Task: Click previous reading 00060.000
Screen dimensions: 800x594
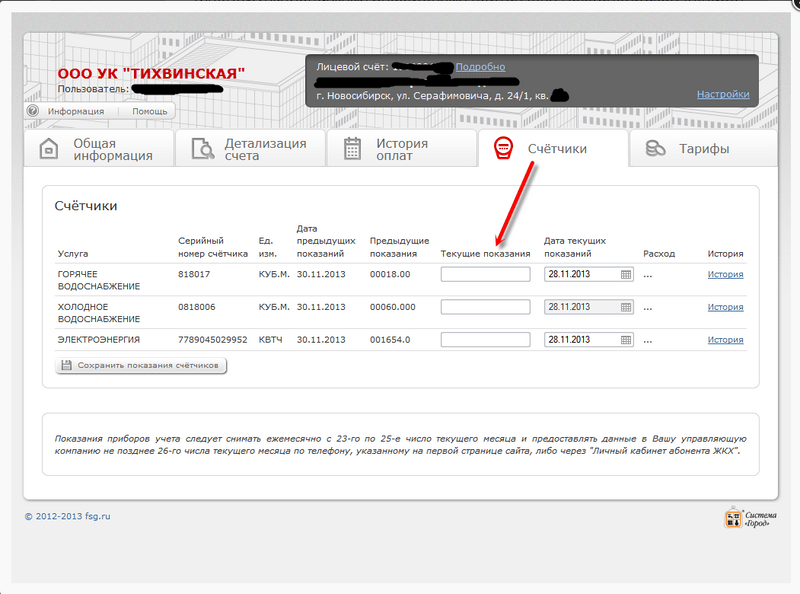Action: coord(392,307)
